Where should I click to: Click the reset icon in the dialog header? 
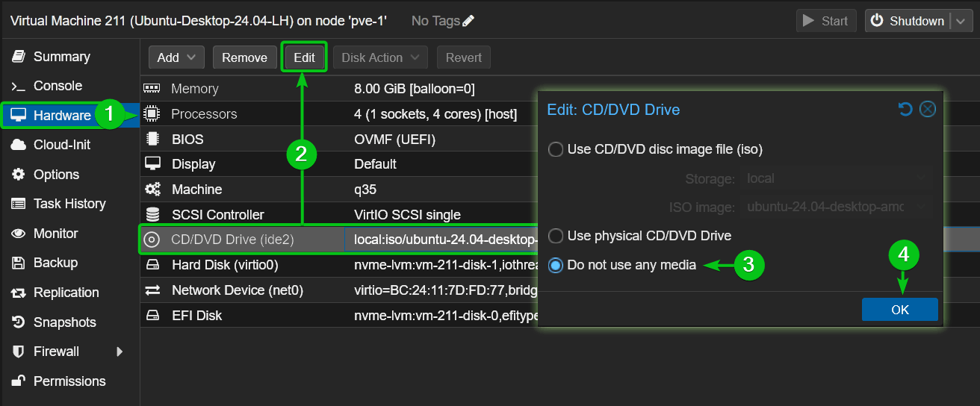point(905,110)
